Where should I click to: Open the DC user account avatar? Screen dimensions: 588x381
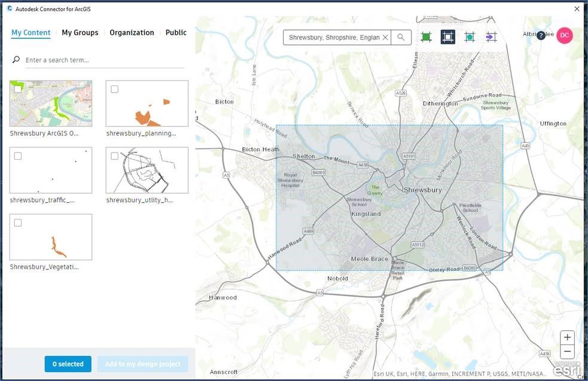click(565, 35)
